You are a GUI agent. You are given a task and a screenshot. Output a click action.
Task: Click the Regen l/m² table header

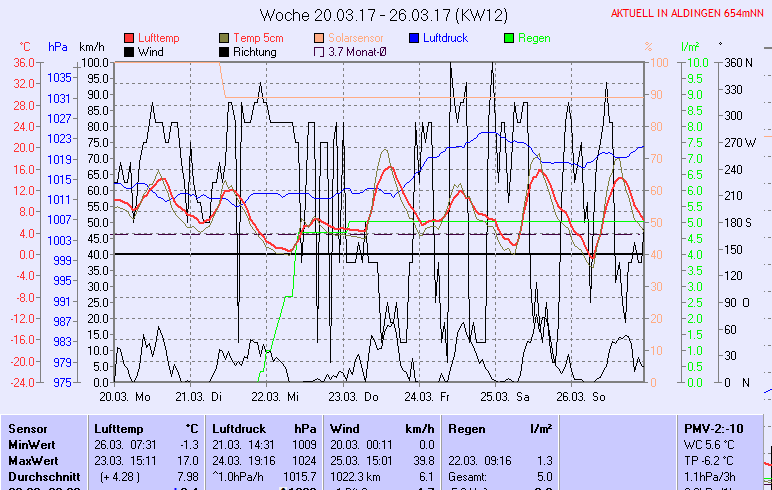500,429
